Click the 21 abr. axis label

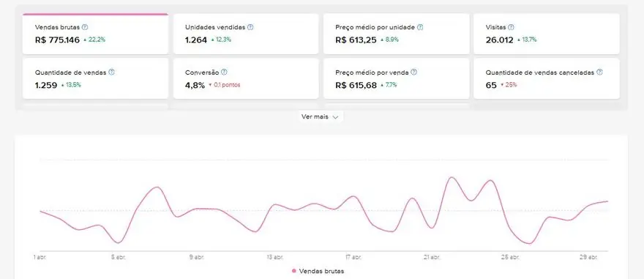(x=432, y=257)
